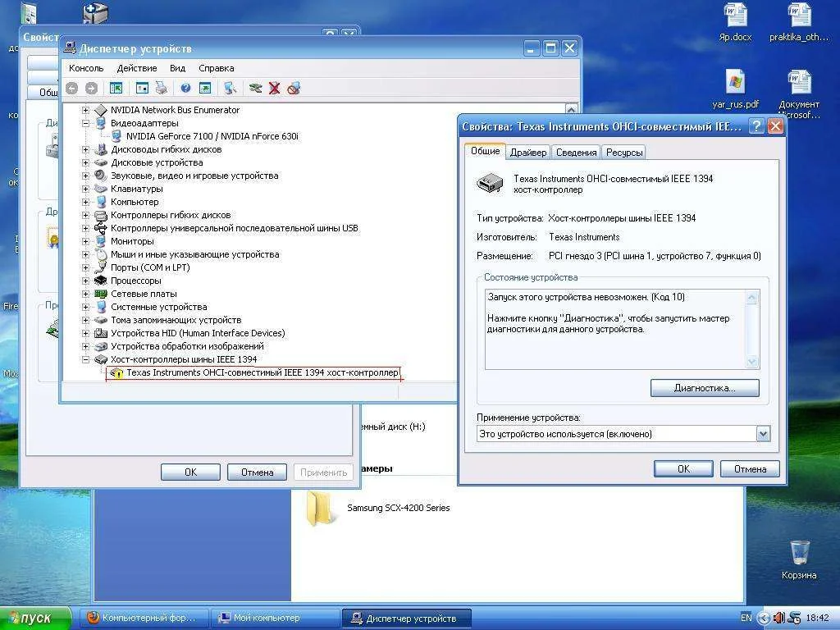Click Отмена in the Texas Instruments properties dialog

750,468
